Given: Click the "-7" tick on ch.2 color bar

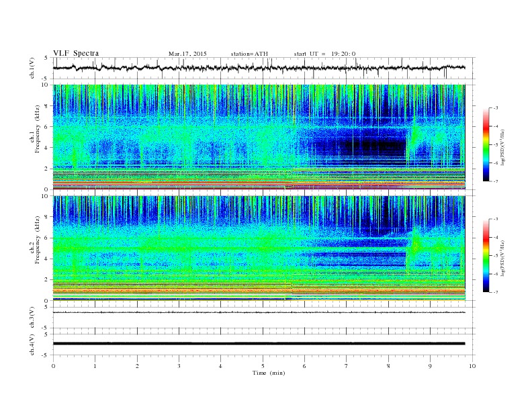Looking at the screenshot, I should (495, 292).
